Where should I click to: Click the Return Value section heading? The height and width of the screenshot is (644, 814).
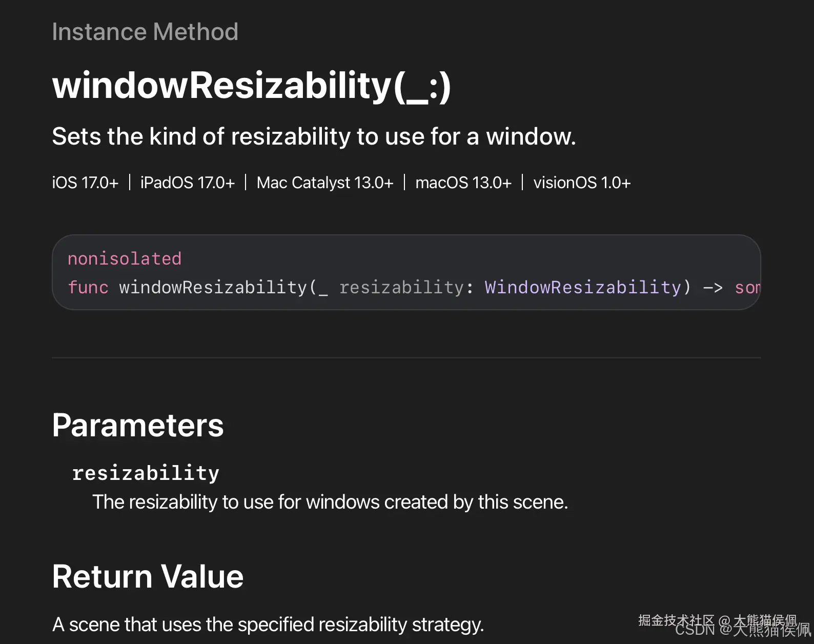click(148, 576)
